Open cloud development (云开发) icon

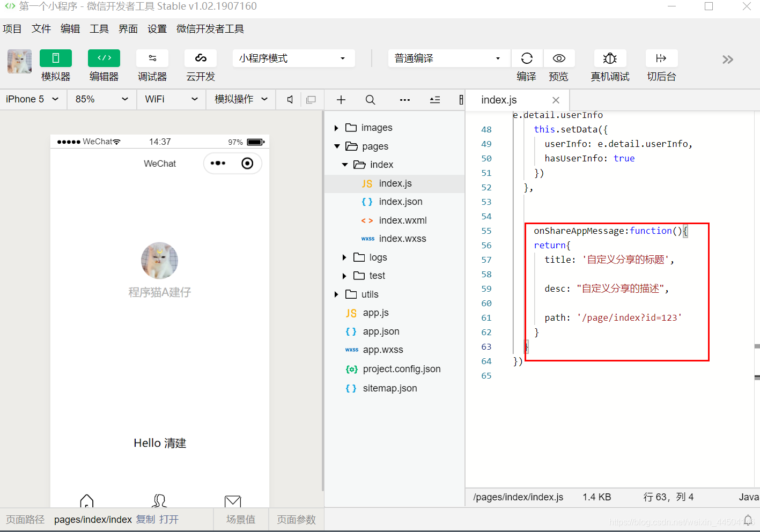tap(201, 58)
